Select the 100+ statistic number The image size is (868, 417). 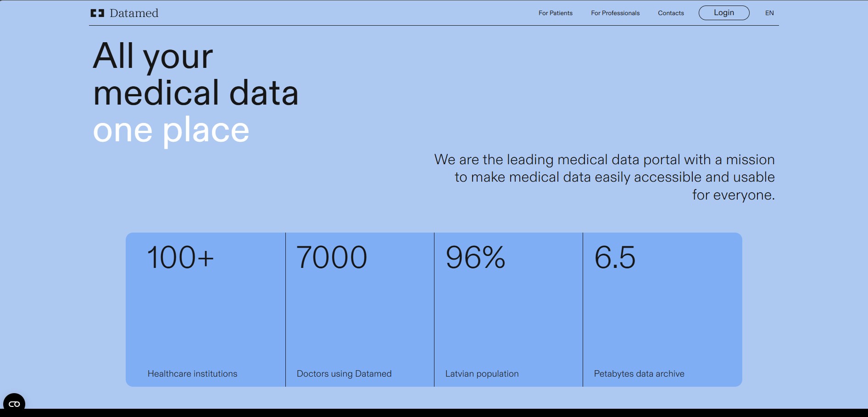coord(181,257)
